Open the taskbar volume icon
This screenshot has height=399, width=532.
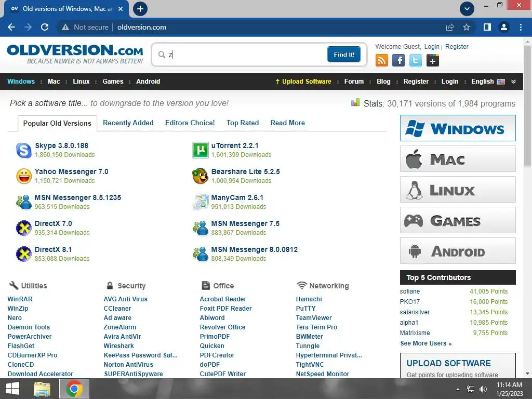point(483,389)
